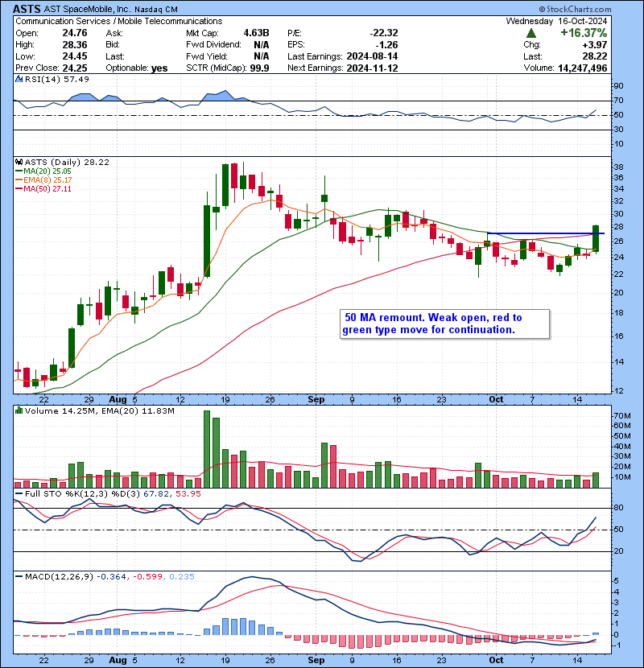The image size is (644, 668).
Task: Click the 38 price axis label
Action: coord(618,167)
